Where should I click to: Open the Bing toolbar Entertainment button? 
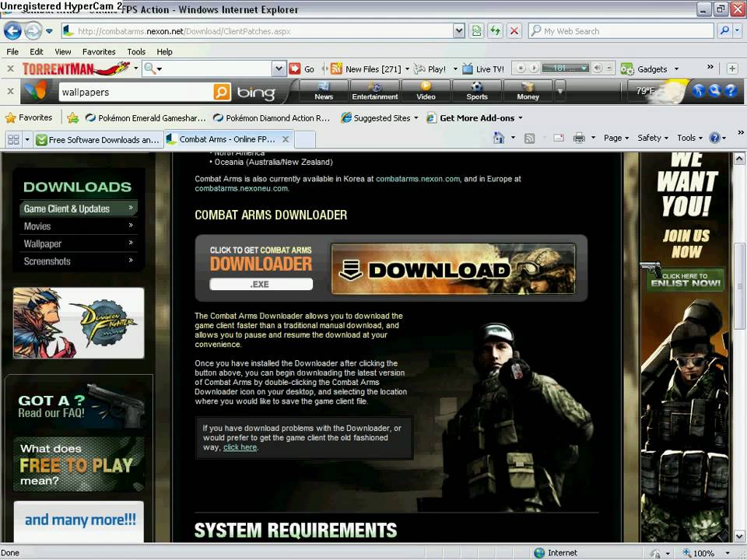tap(375, 91)
